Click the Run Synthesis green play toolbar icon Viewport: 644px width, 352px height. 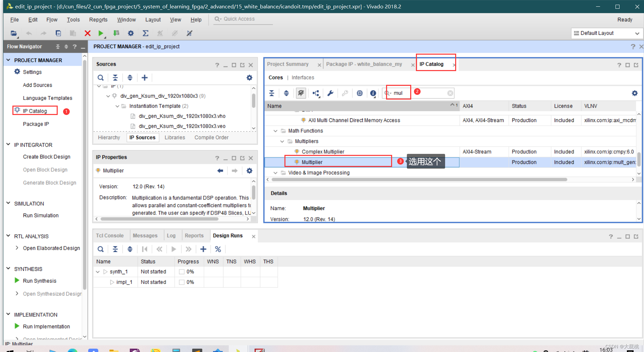[x=101, y=33]
